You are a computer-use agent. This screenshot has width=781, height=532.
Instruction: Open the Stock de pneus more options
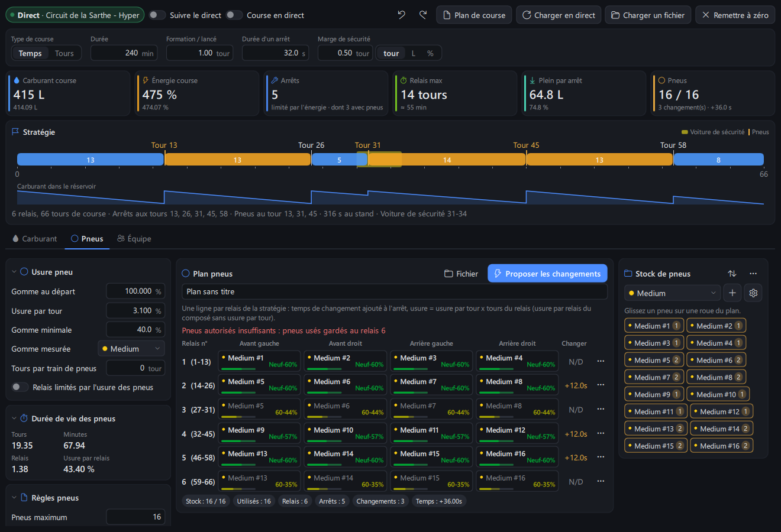tap(753, 274)
